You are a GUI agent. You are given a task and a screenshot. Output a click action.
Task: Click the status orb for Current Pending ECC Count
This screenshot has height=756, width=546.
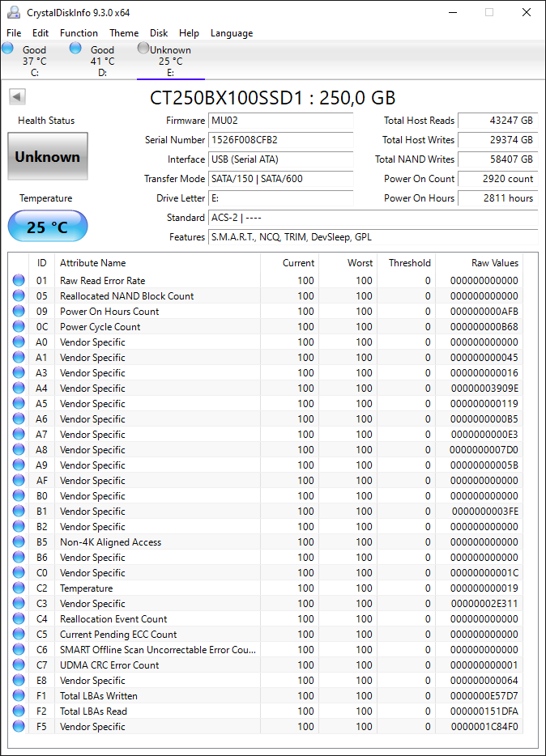click(19, 634)
